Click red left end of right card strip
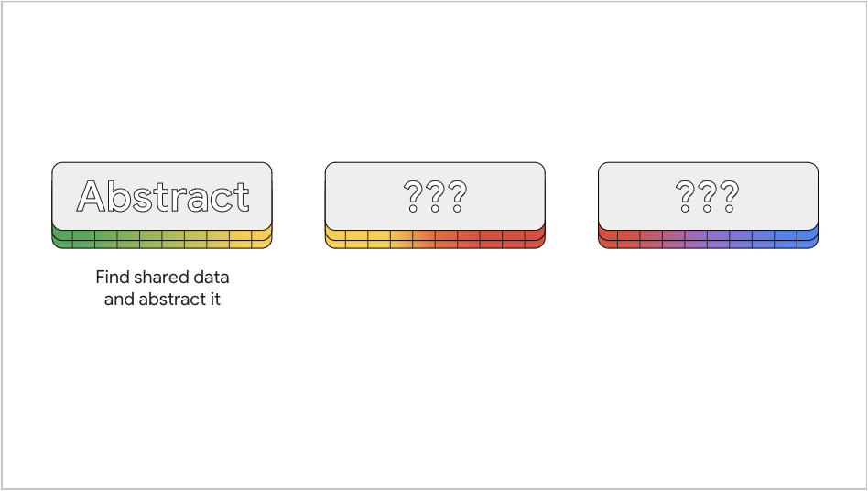Screen dimensions: 868x491 pyautogui.click(x=608, y=238)
